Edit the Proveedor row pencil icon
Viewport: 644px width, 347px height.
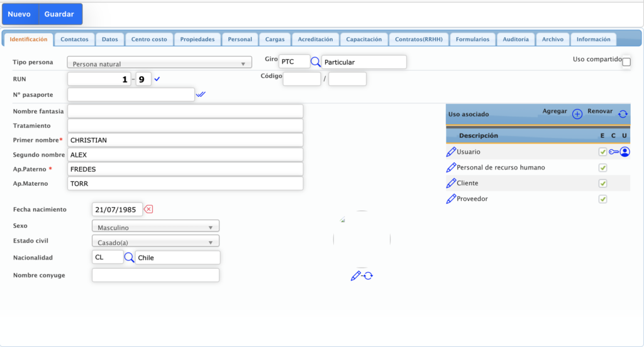tap(451, 198)
